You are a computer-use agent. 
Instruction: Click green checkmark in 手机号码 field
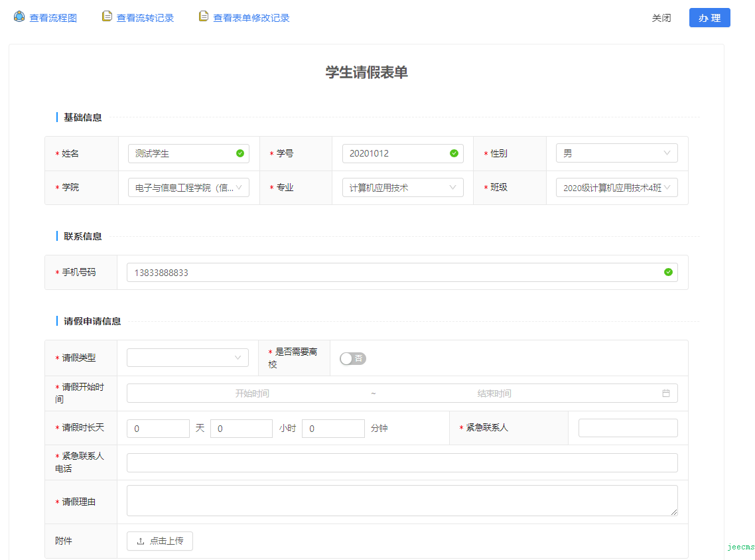point(668,272)
